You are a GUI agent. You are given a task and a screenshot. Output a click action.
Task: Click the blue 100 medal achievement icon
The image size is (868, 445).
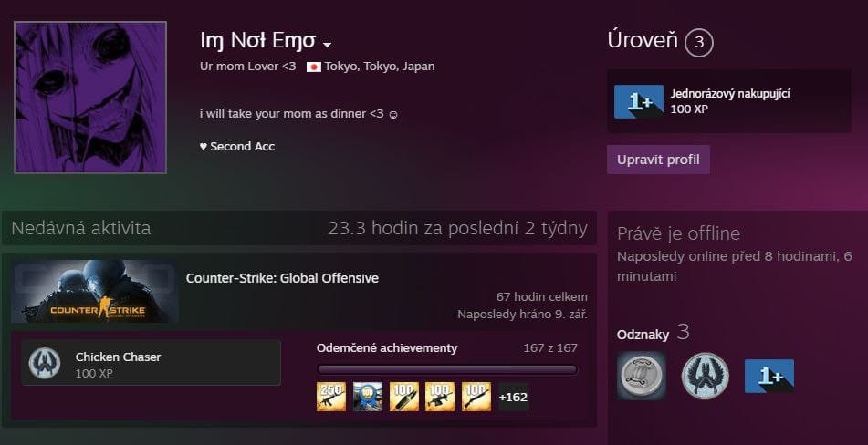click(368, 397)
